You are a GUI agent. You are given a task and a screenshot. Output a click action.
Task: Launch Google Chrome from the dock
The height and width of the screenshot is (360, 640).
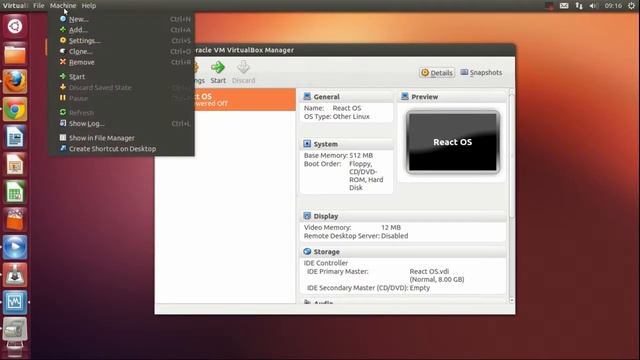(15, 109)
